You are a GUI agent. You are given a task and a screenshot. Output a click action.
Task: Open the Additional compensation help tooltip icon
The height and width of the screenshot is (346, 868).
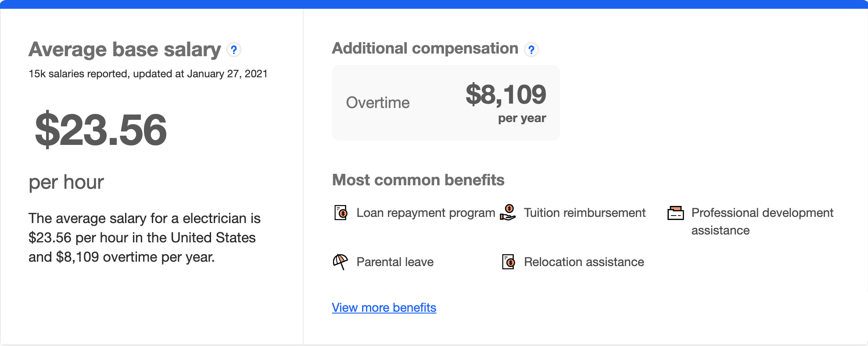click(x=531, y=50)
